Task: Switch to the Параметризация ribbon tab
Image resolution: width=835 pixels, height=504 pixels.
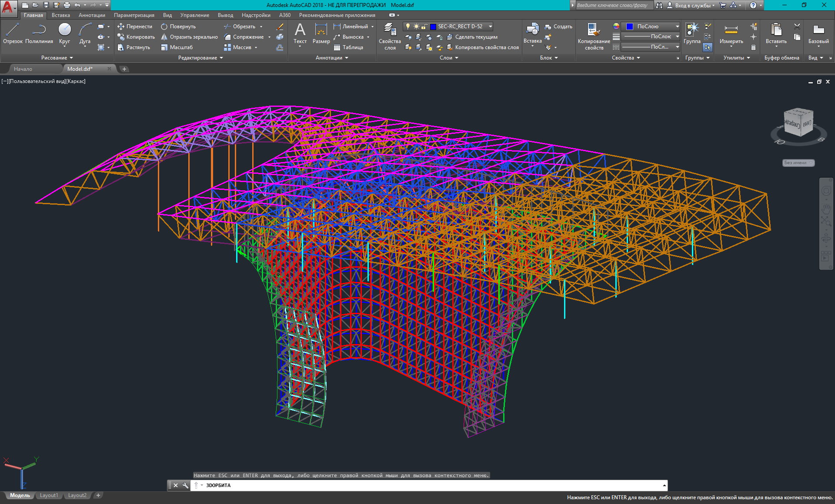Action: coord(134,15)
